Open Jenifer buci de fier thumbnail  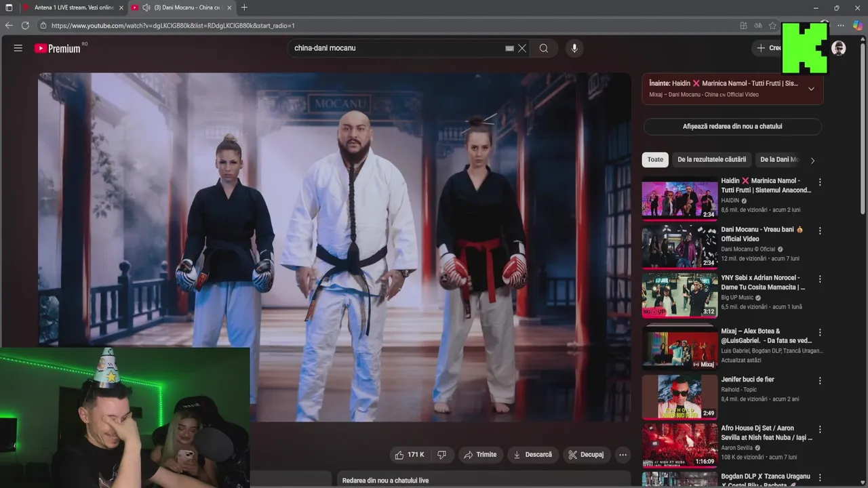679,397
